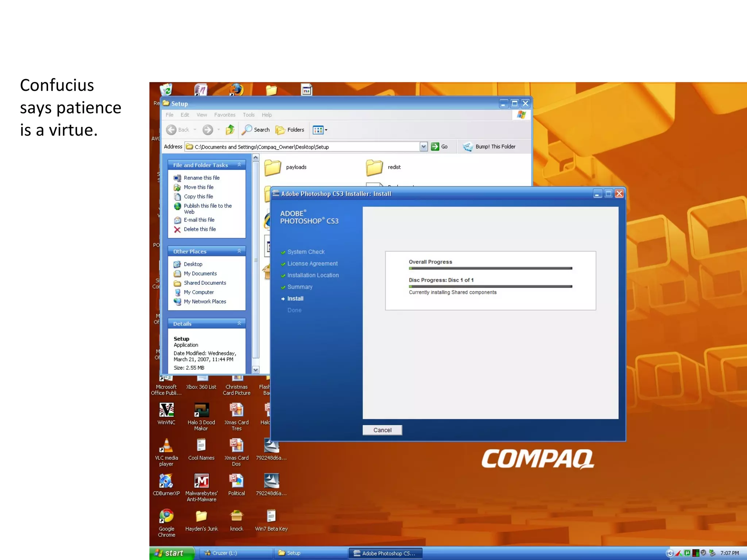Open the Back history dropdown arrow

coord(195,129)
